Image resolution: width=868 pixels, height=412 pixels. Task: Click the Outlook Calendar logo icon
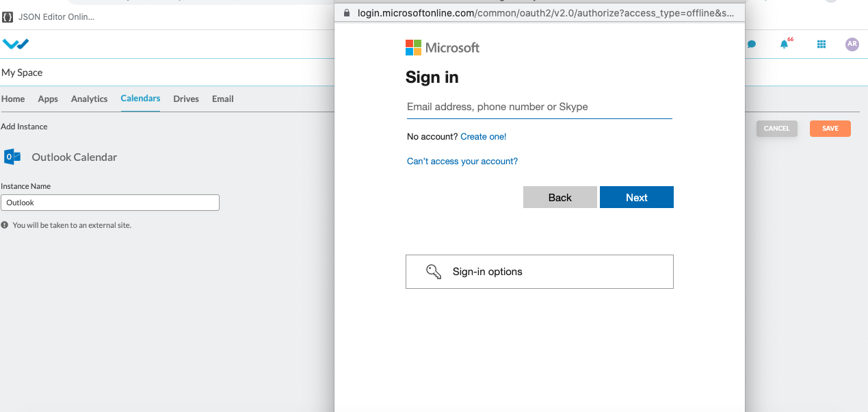(12, 157)
